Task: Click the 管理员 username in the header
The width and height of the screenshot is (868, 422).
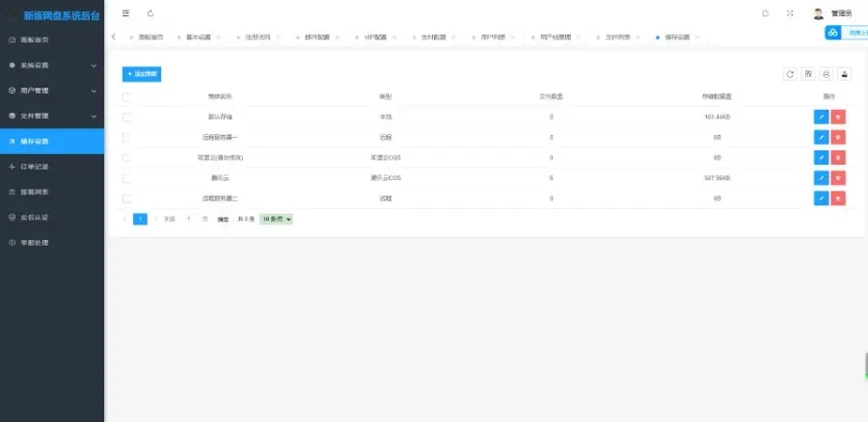Action: (x=841, y=13)
